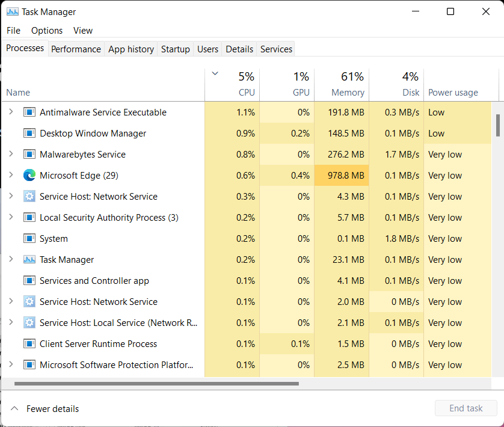504x427 pixels.
Task: Expand the Microsoft Edge process group
Action: click(11, 175)
